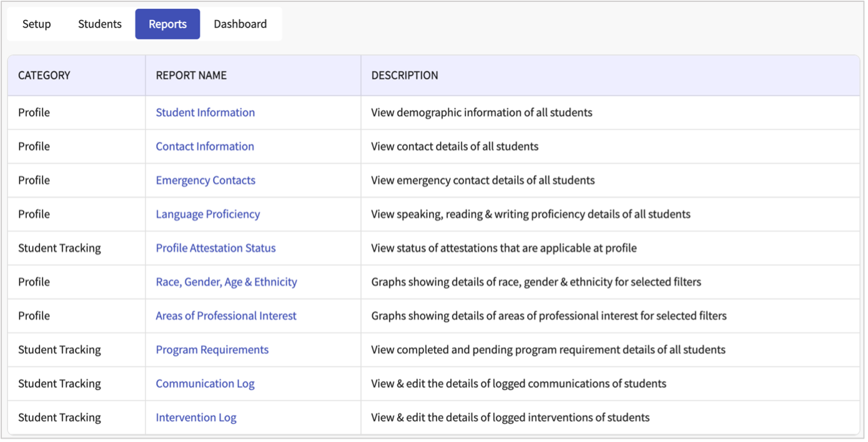The width and height of the screenshot is (868, 442).
Task: Click the Profile cell beside Student Information
Action: tap(34, 113)
